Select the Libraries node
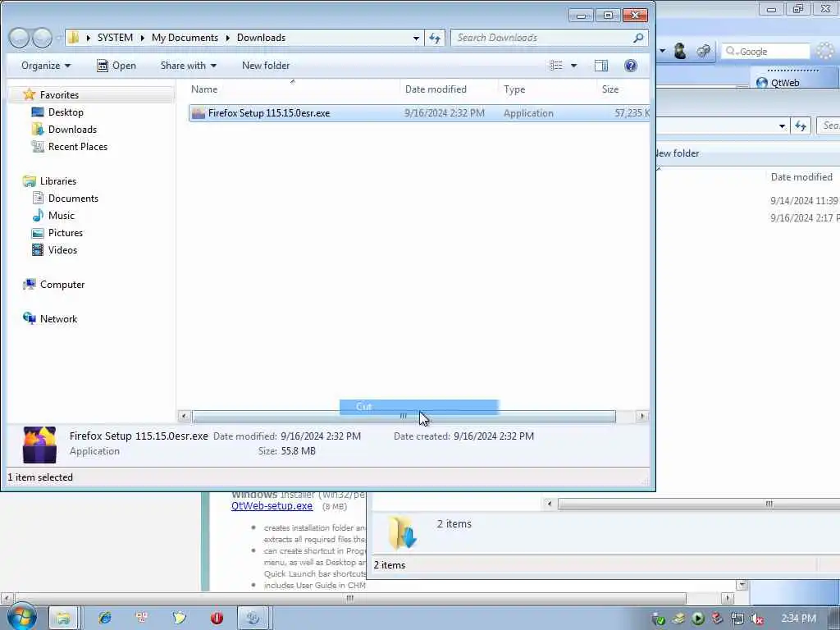Image resolution: width=840 pixels, height=630 pixels. [x=58, y=181]
